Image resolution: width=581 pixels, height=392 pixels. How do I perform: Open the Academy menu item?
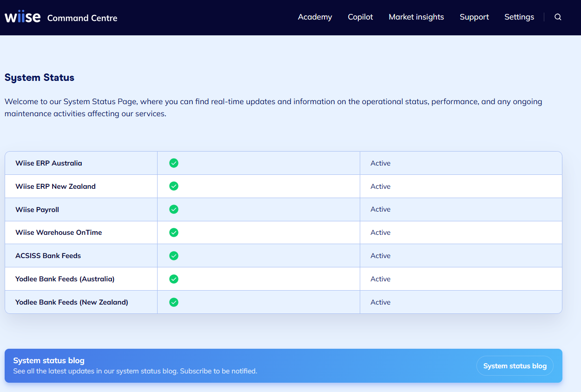315,17
